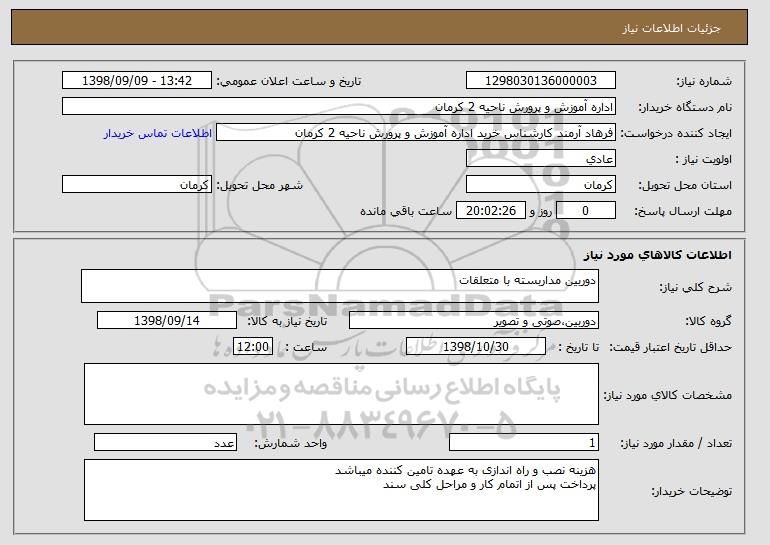
Task: Click the label توضیحات خریدار
Action: tap(691, 491)
